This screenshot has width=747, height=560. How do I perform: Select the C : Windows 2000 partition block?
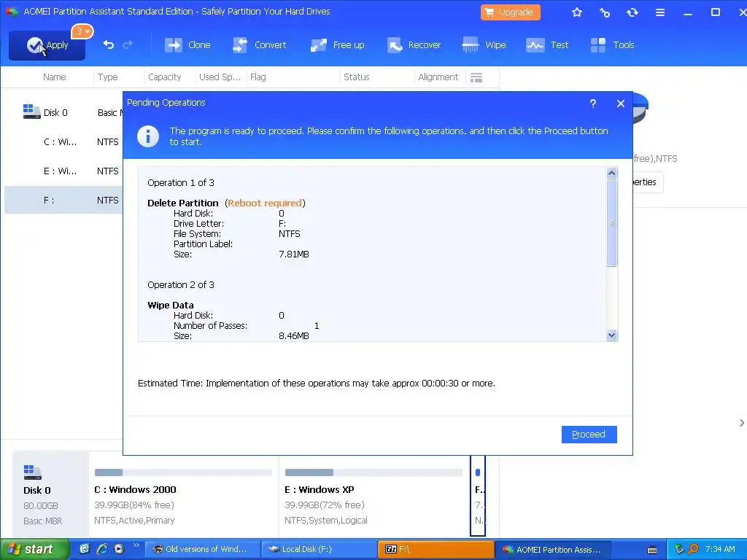point(183,495)
